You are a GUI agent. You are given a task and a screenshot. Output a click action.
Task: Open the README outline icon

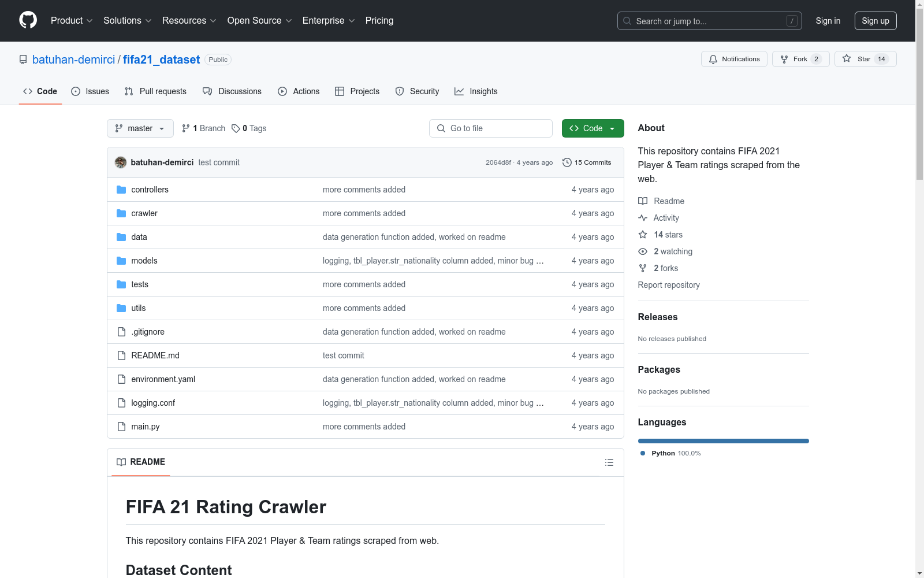[609, 462]
